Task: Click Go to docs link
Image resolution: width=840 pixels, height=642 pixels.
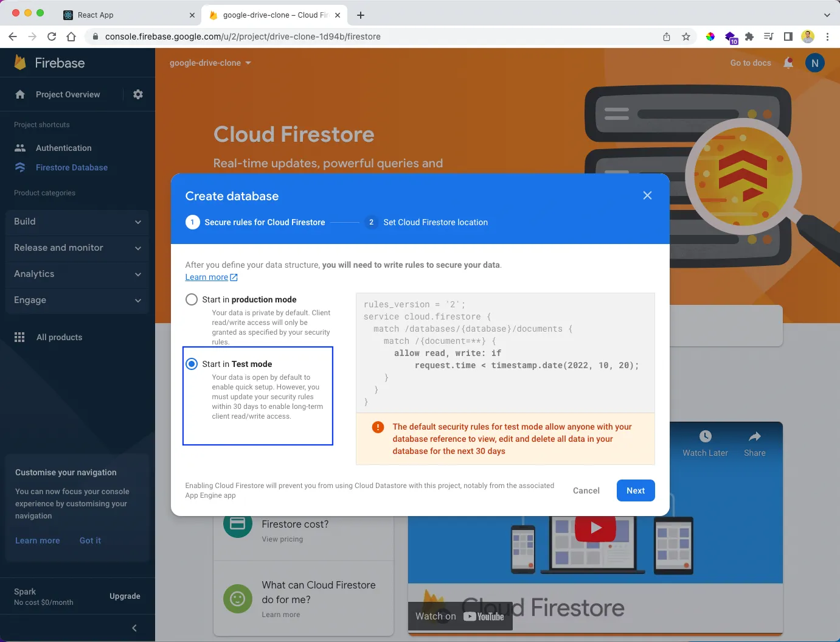Action: click(751, 63)
